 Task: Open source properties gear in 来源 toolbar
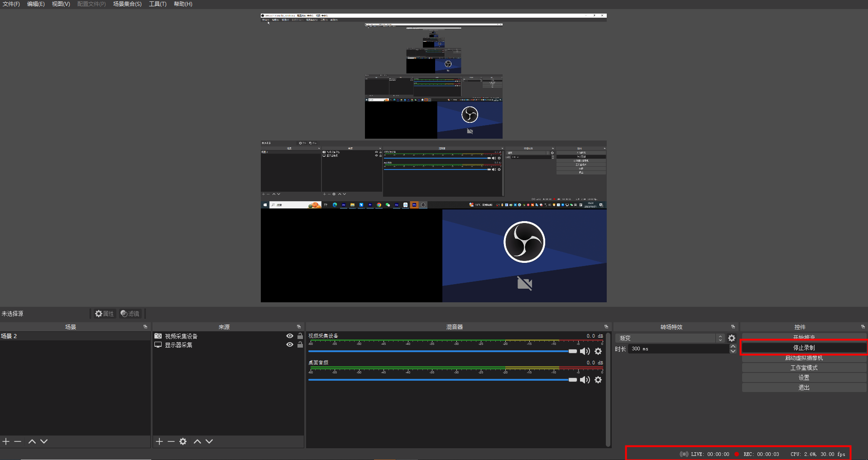pyautogui.click(x=183, y=441)
